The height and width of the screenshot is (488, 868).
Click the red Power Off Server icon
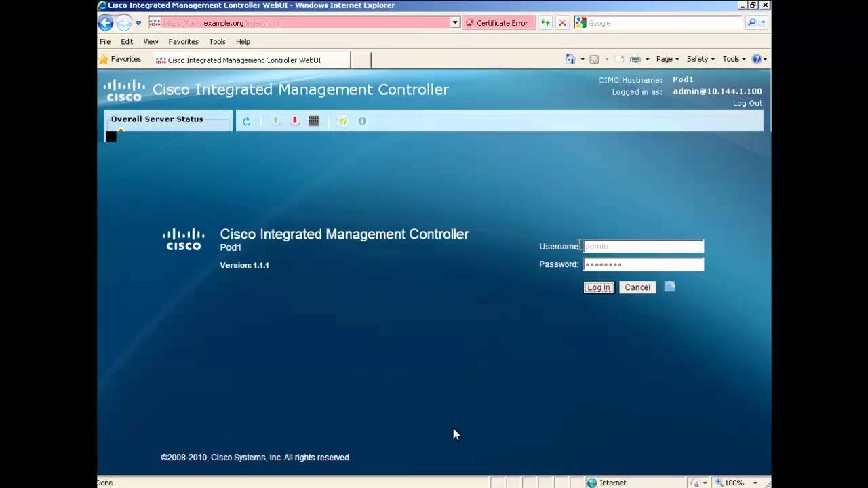tap(294, 121)
